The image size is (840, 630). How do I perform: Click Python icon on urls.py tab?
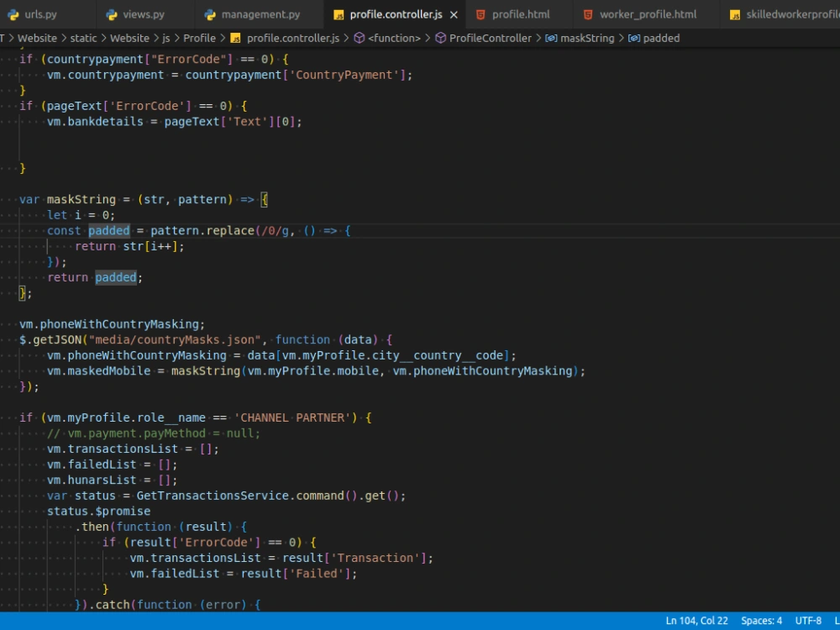(x=13, y=14)
